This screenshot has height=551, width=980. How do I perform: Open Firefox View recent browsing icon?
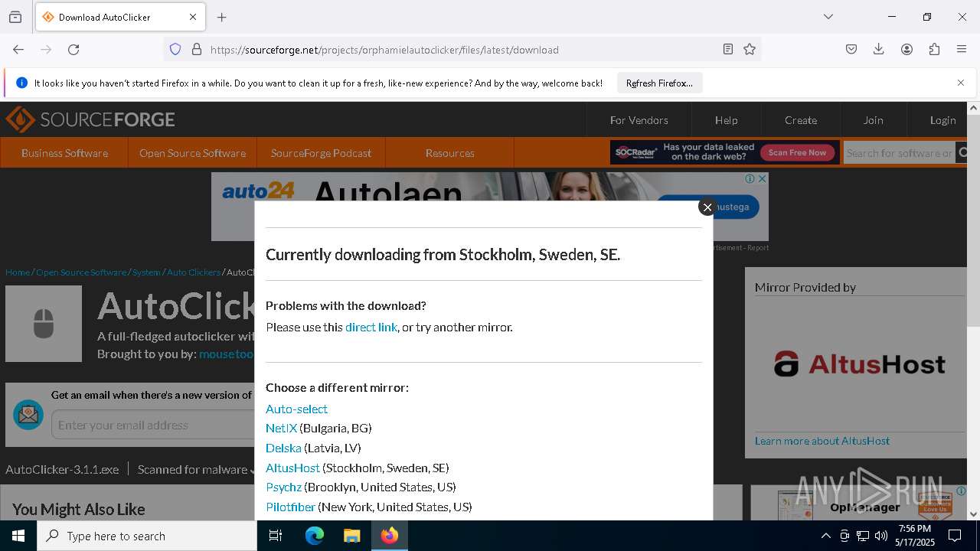coord(15,17)
